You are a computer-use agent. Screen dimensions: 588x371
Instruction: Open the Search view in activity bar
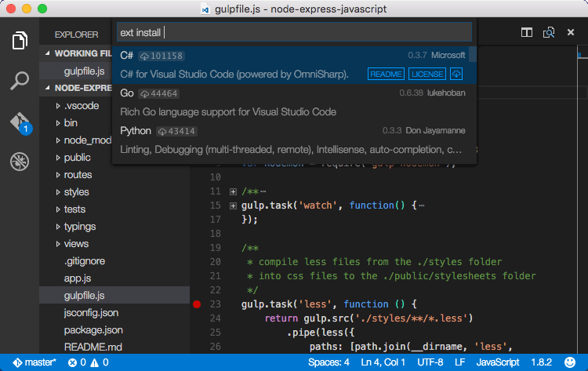tap(20, 81)
